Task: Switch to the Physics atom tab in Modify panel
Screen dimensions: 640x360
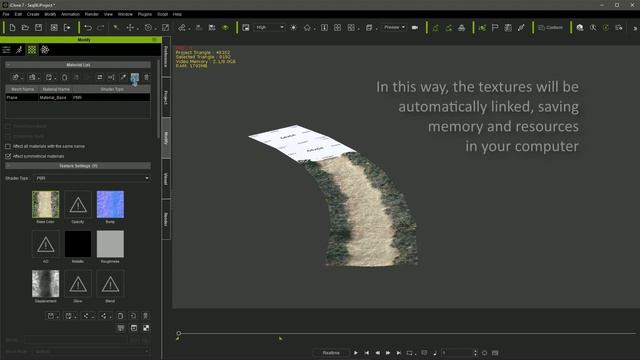Action: pos(45,50)
